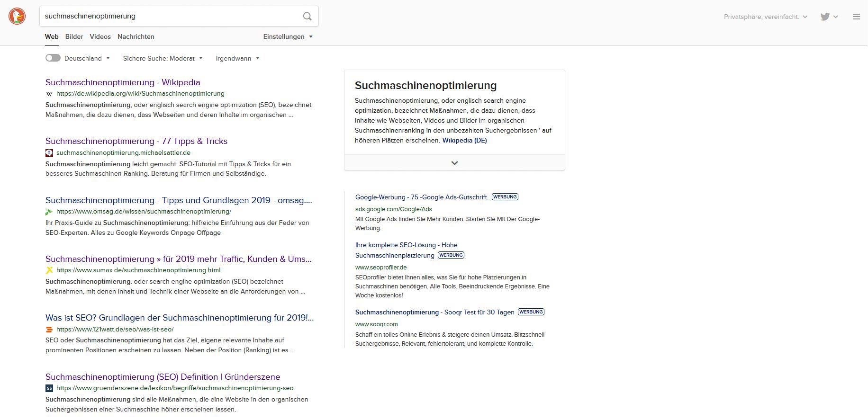The height and width of the screenshot is (420, 868).
Task: Click the de.wikipedia.org result URL
Action: 140,94
